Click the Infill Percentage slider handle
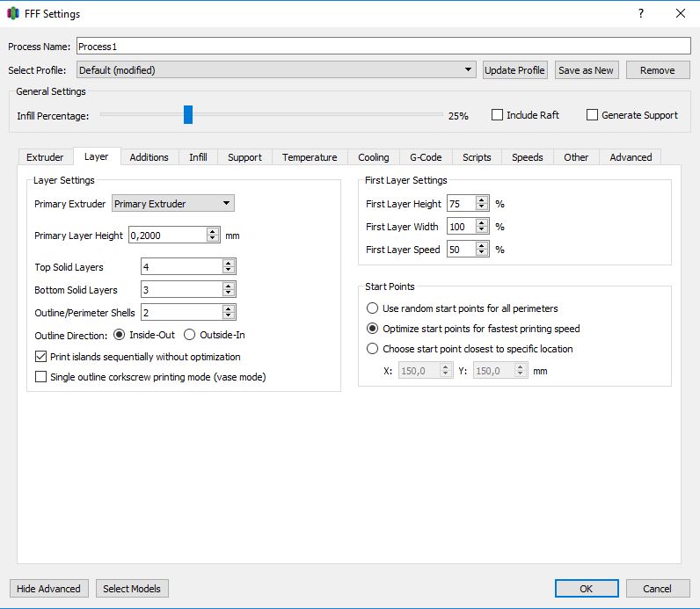 pos(188,114)
